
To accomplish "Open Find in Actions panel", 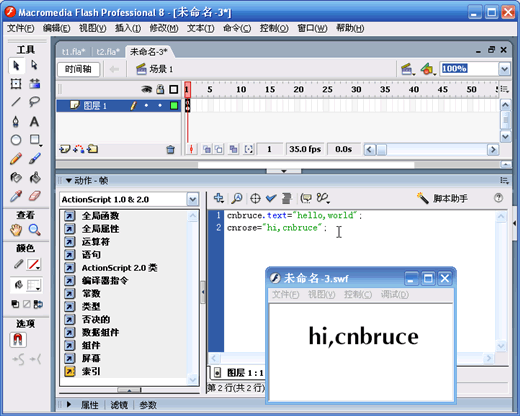I will pyautogui.click(x=237, y=198).
